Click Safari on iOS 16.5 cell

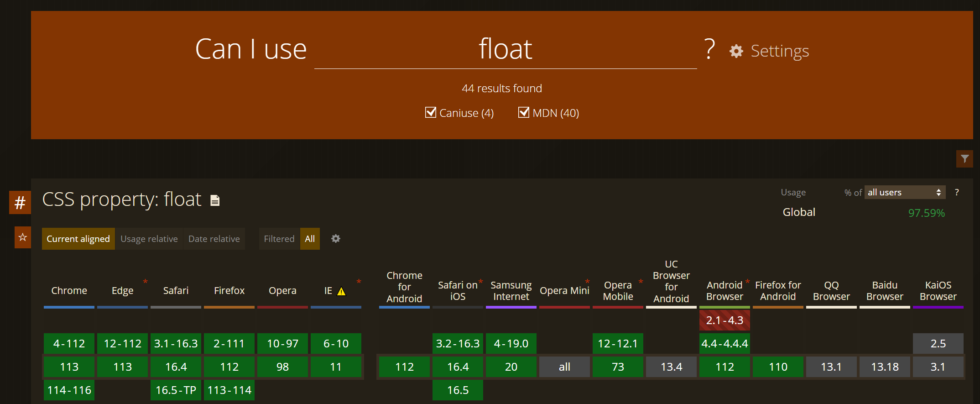[x=458, y=390]
